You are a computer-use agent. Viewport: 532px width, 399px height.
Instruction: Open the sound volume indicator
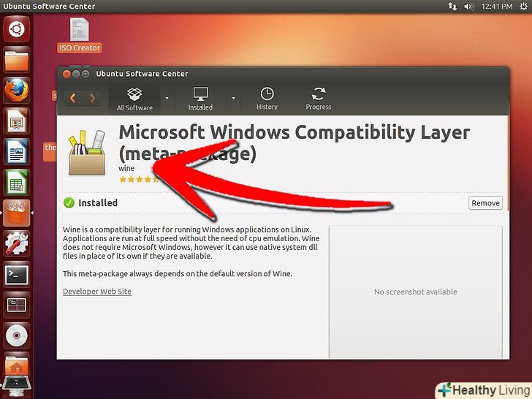point(469,6)
